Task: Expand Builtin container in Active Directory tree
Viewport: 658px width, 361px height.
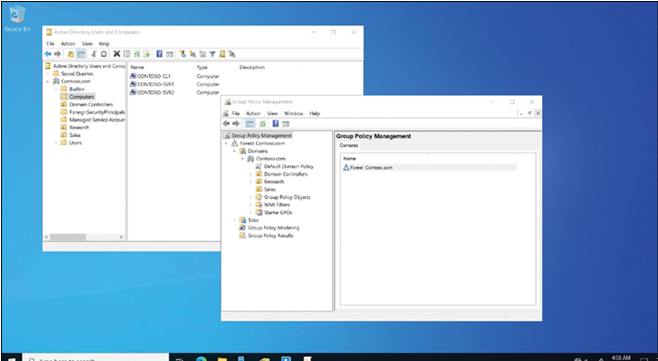Action: pyautogui.click(x=56, y=89)
